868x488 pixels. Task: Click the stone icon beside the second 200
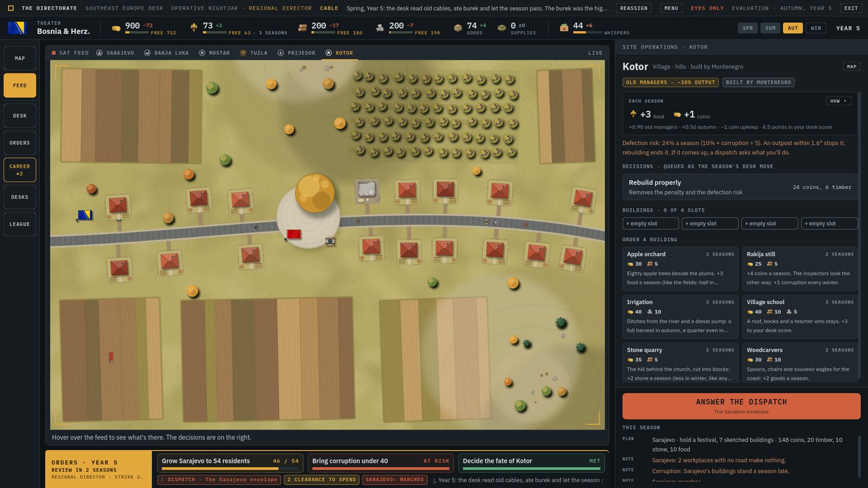point(380,27)
